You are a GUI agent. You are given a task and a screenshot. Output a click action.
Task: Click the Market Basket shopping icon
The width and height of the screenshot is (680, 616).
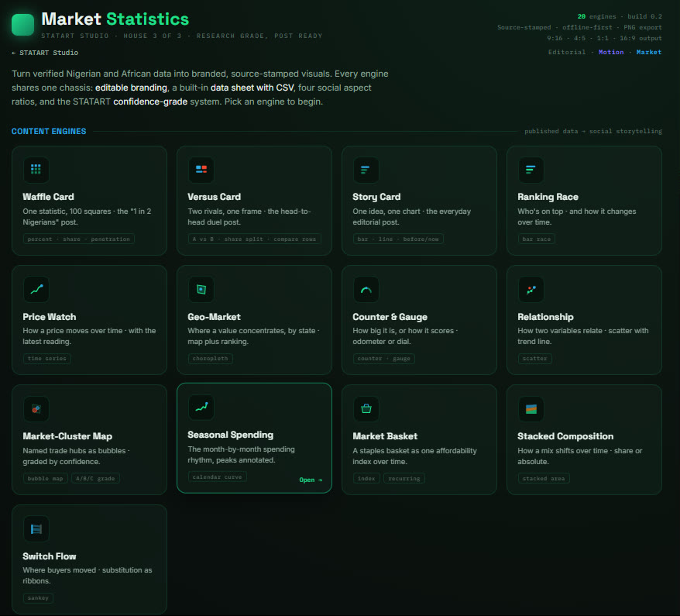pyautogui.click(x=366, y=408)
